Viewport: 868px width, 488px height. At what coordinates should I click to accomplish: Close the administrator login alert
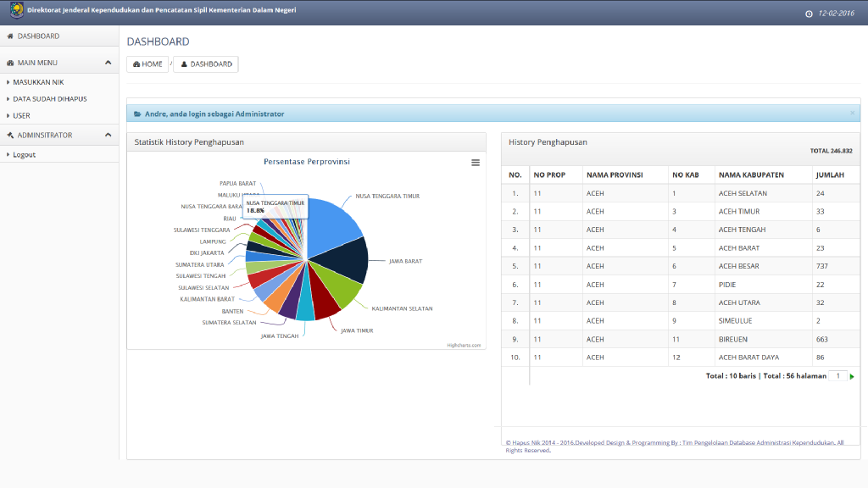pos(852,113)
